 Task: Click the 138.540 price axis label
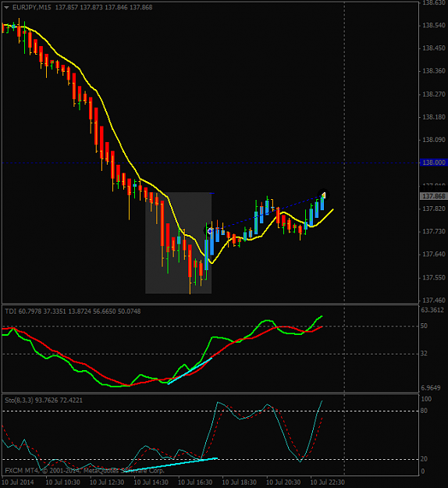(x=434, y=25)
